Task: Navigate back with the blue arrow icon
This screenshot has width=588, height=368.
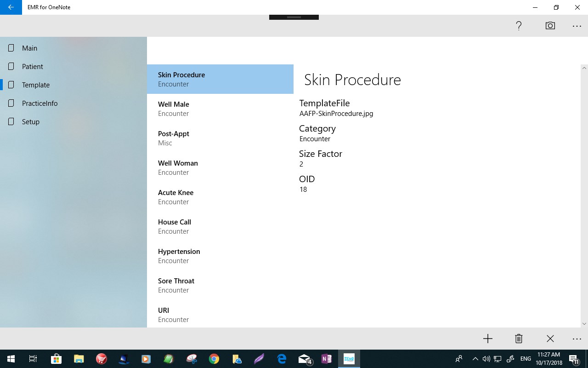Action: (x=10, y=7)
